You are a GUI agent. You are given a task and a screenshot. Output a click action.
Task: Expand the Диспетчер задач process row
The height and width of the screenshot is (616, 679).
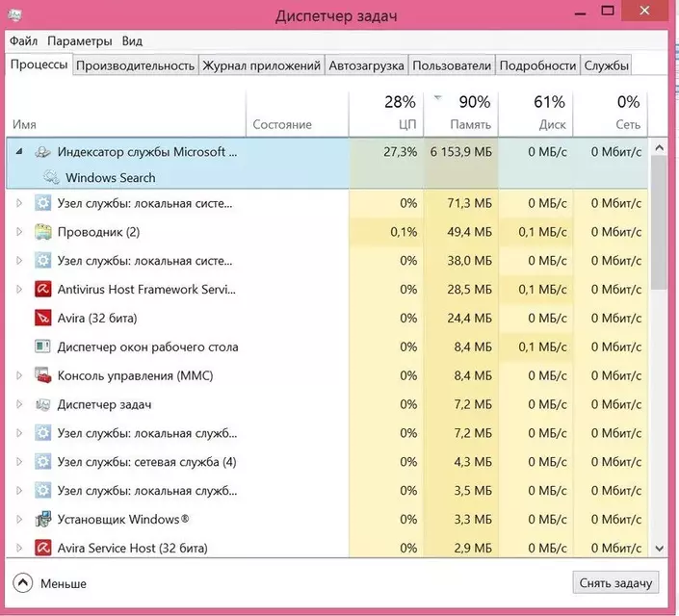coord(19,404)
